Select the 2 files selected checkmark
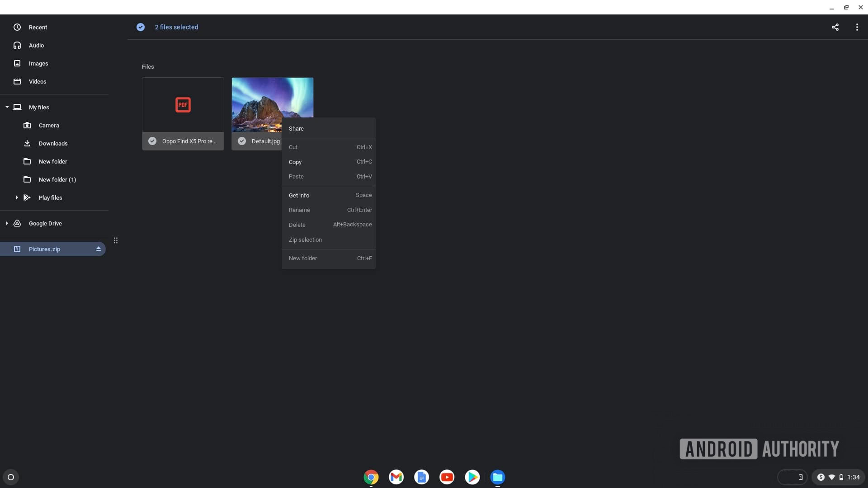868x488 pixels. [x=140, y=27]
